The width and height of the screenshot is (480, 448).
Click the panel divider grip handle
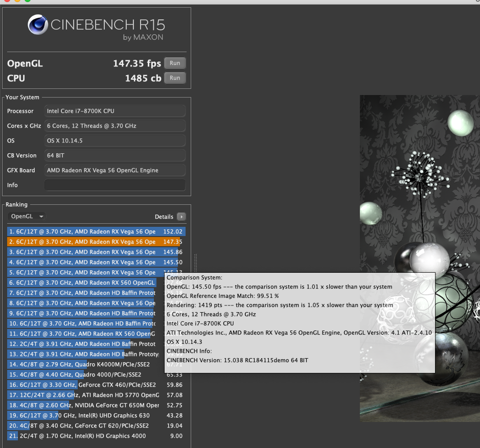pyautogui.click(x=195, y=263)
